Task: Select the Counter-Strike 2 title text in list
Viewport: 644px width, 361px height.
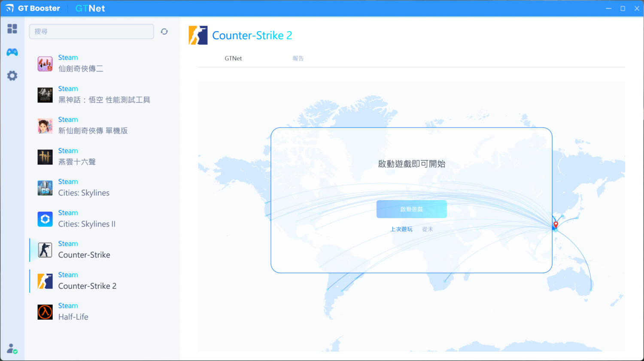Action: click(x=87, y=286)
